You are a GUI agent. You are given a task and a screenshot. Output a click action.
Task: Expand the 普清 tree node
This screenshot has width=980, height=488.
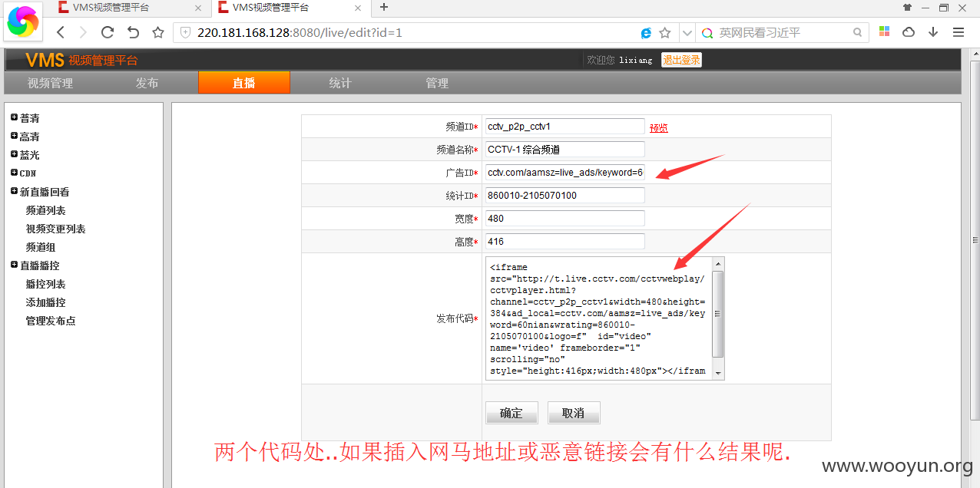[14, 117]
